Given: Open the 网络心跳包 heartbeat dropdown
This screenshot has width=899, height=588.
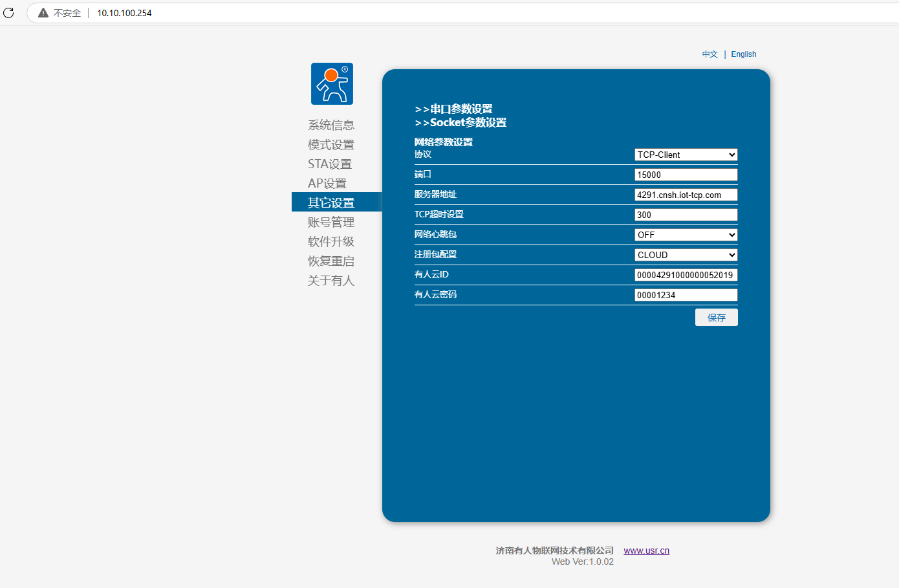Looking at the screenshot, I should pos(686,235).
